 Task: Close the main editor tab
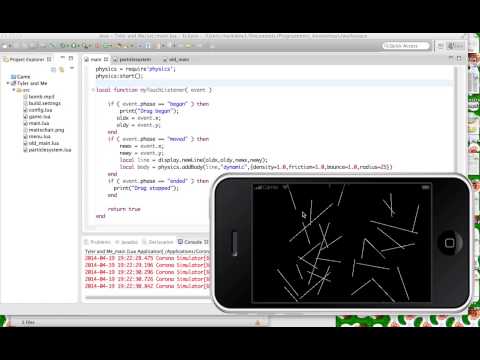(x=106, y=59)
